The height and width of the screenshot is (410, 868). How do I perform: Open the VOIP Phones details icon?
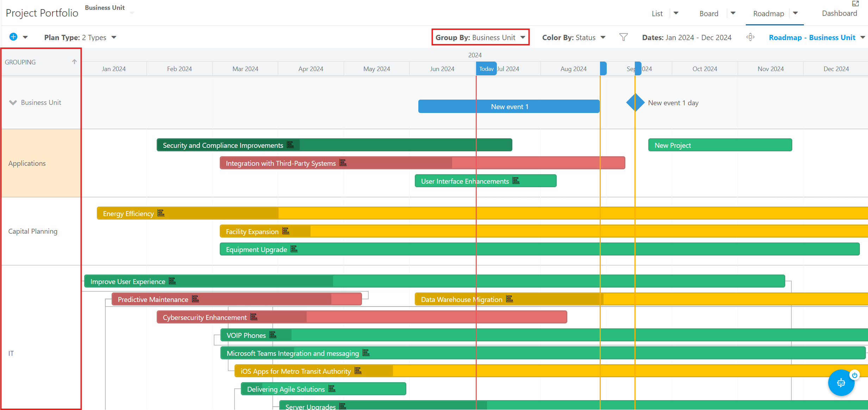(273, 335)
